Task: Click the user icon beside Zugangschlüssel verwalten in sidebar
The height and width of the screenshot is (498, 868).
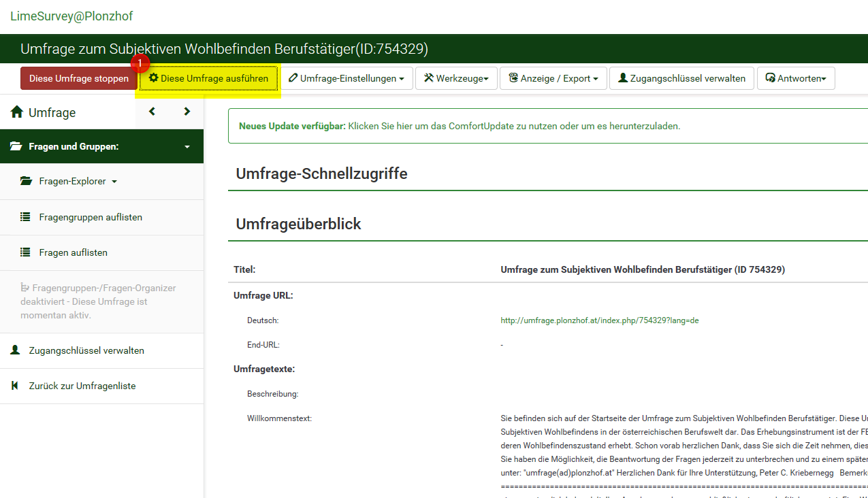Action: coord(15,350)
